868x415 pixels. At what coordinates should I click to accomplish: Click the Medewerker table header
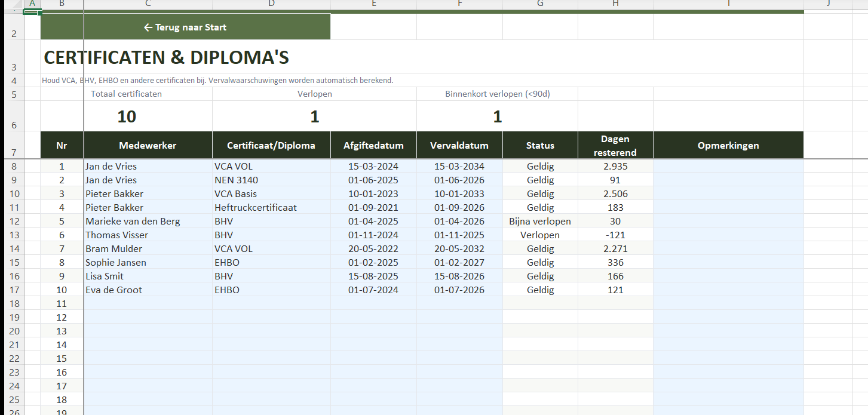pos(148,146)
